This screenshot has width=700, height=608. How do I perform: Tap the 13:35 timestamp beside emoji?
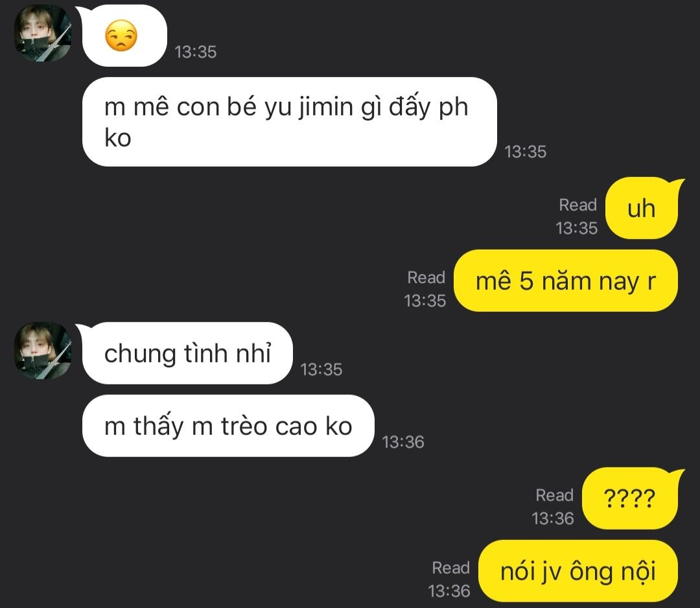coord(196,52)
